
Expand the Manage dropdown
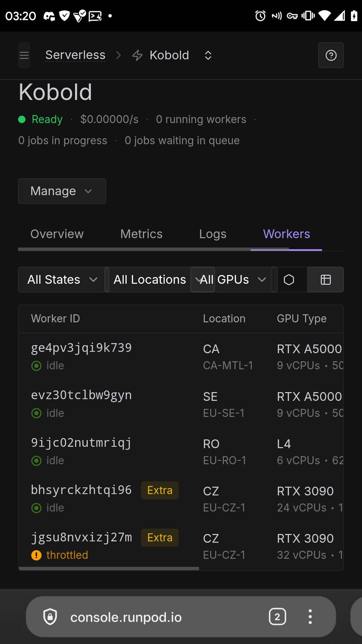62,191
